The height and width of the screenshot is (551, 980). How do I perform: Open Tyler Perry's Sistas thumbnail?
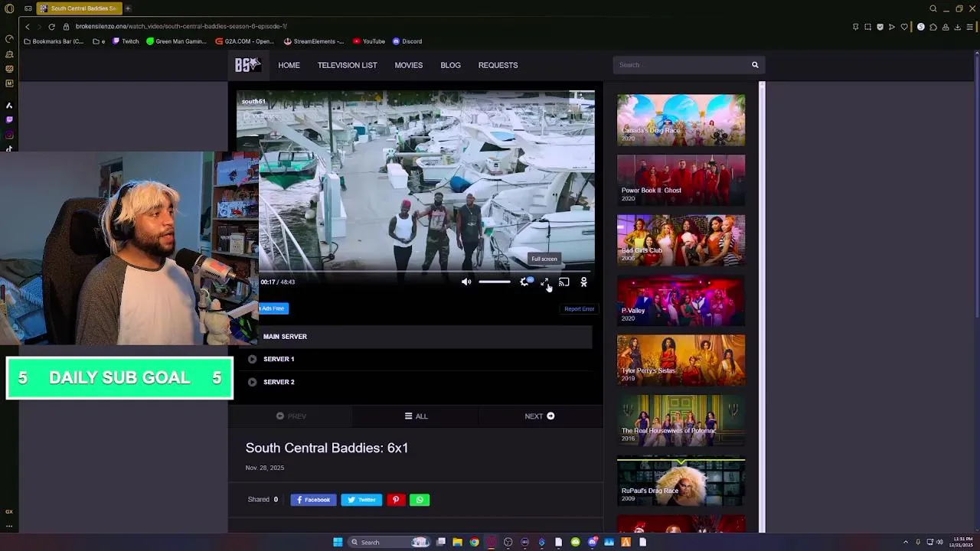[x=681, y=360]
